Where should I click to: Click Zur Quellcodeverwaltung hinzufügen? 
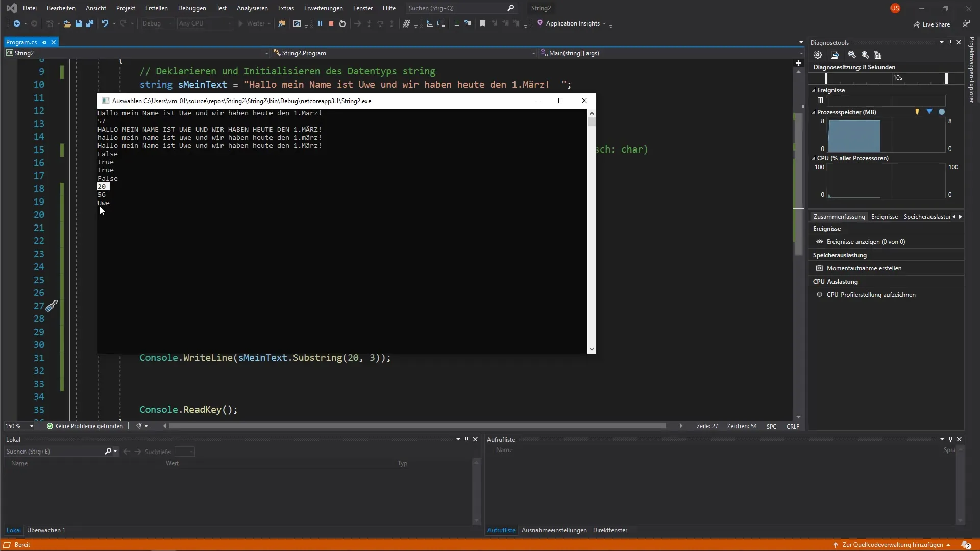(892, 545)
